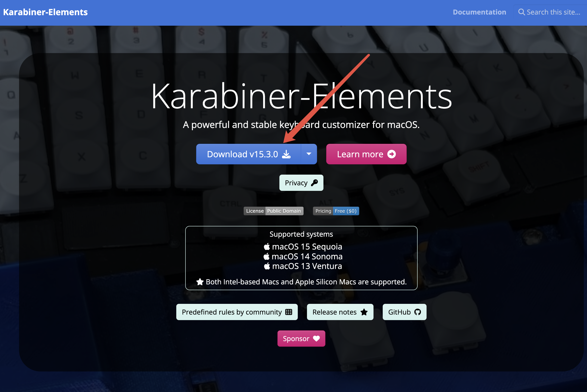The image size is (587, 392).
Task: Open Predefined rules by community
Action: coord(237,312)
